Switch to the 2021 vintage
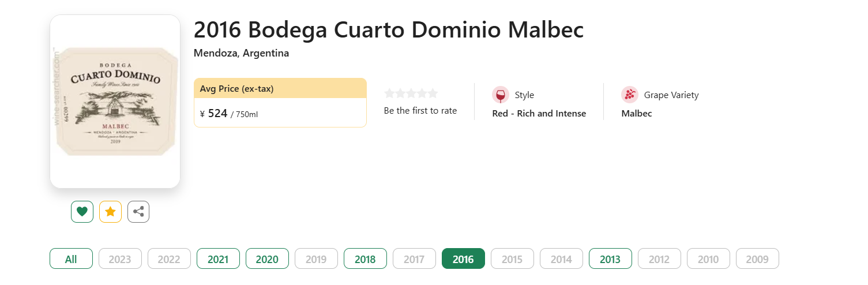The image size is (868, 285). [x=218, y=258]
